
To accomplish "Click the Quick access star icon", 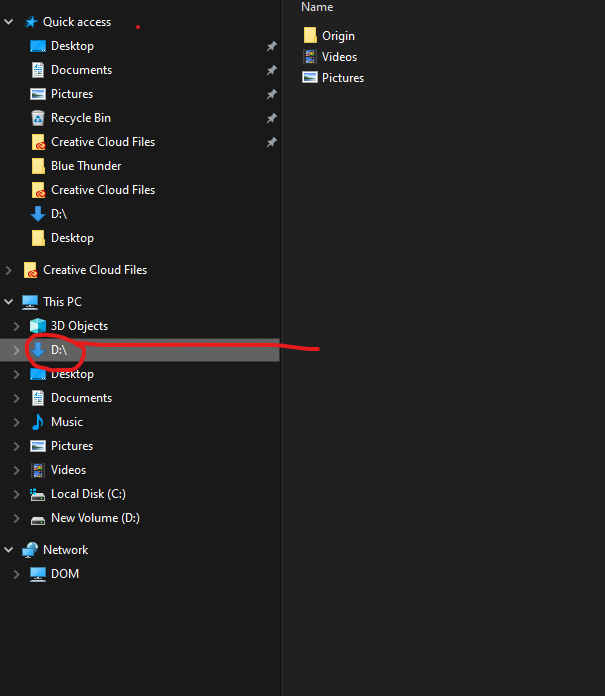I will [x=31, y=22].
